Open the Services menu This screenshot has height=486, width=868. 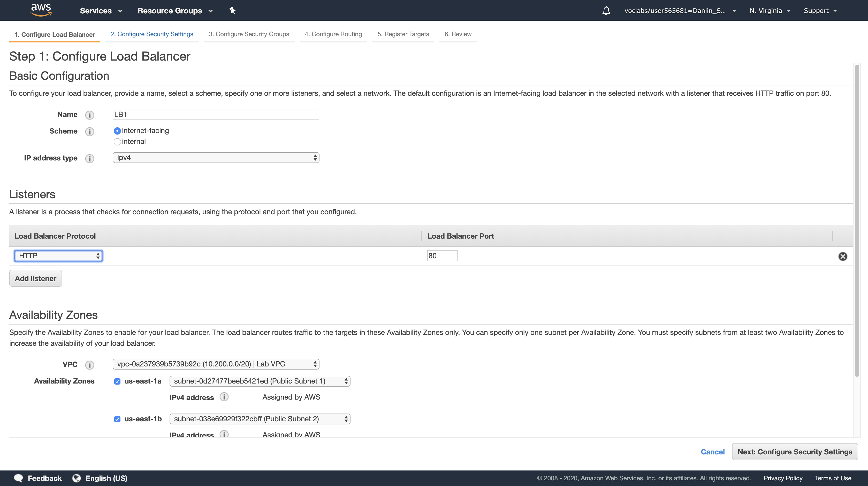(x=101, y=11)
